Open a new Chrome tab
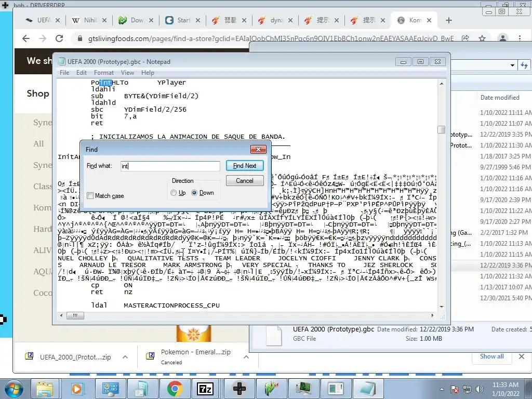Viewport: 532px width, 399px height. (x=448, y=20)
